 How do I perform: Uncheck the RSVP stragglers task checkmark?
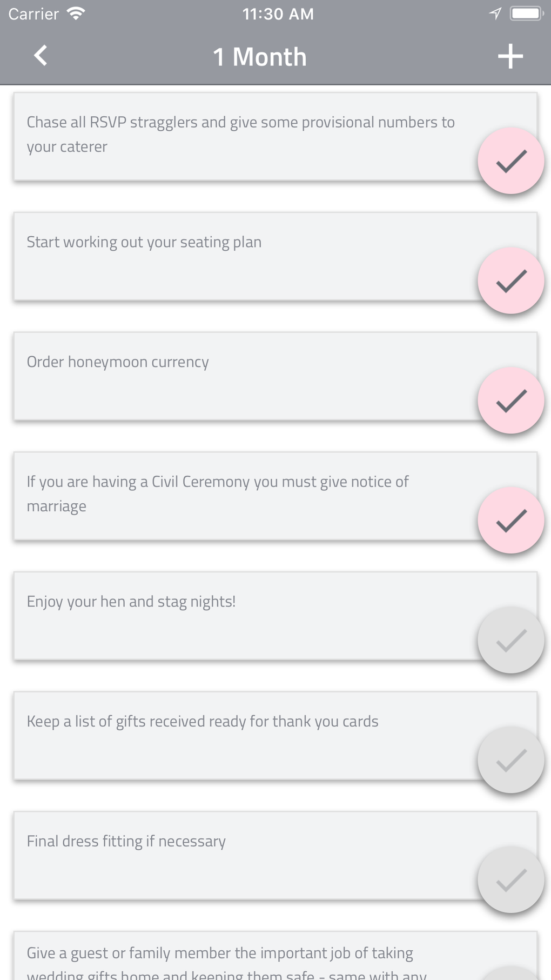(x=510, y=161)
